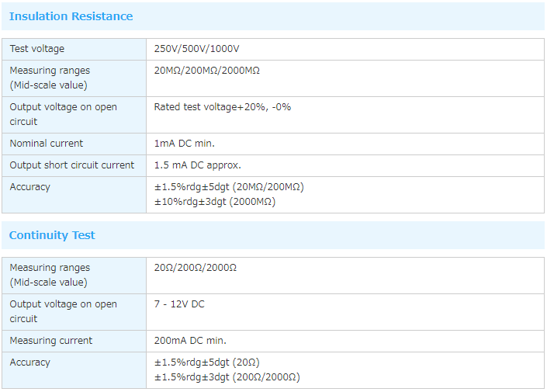Click the Output short circuit current label

(71, 165)
